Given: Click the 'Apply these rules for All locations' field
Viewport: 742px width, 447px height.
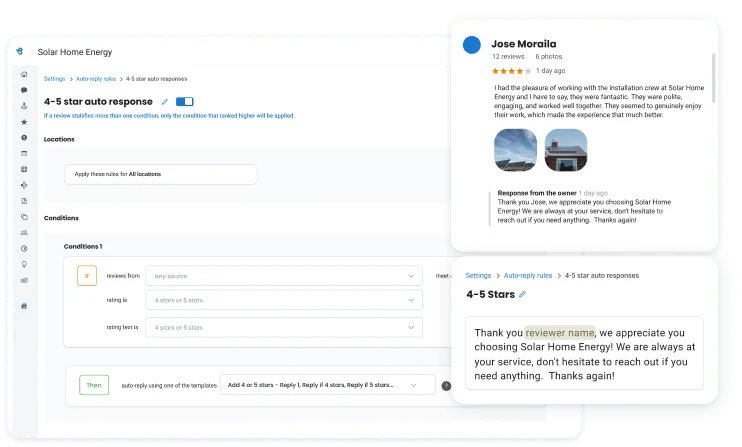Looking at the screenshot, I should (x=161, y=174).
